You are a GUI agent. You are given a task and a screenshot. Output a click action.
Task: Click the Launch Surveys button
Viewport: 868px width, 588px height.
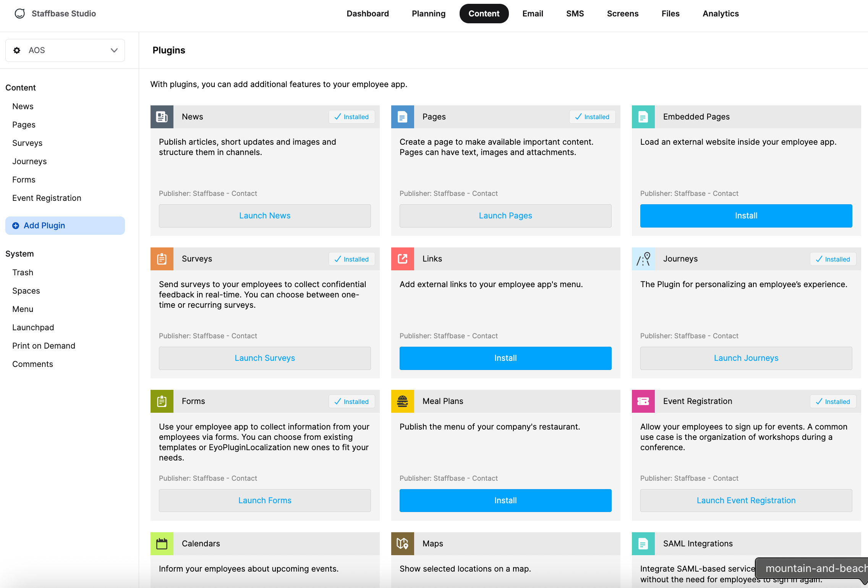coord(265,358)
